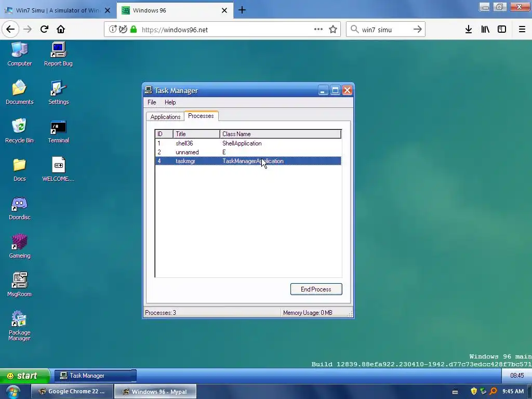This screenshot has height=399, width=532.
Task: Click the site padlock security icon
Action: [x=134, y=29]
